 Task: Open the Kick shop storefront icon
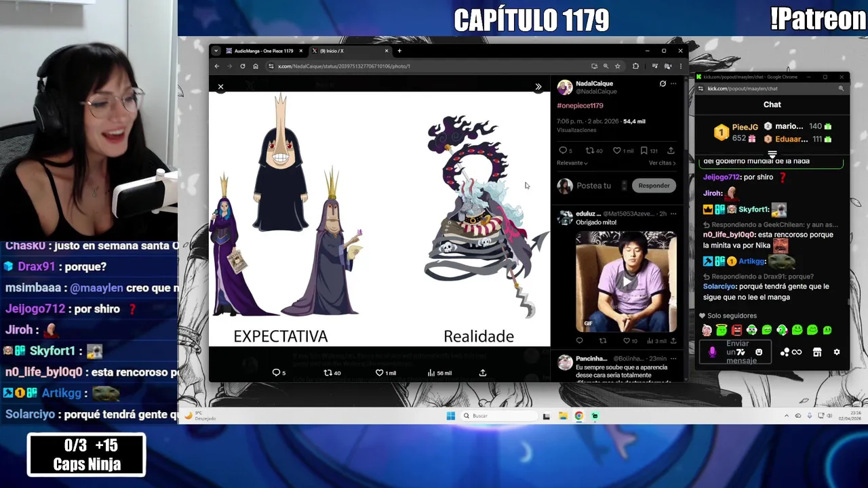coord(817,352)
